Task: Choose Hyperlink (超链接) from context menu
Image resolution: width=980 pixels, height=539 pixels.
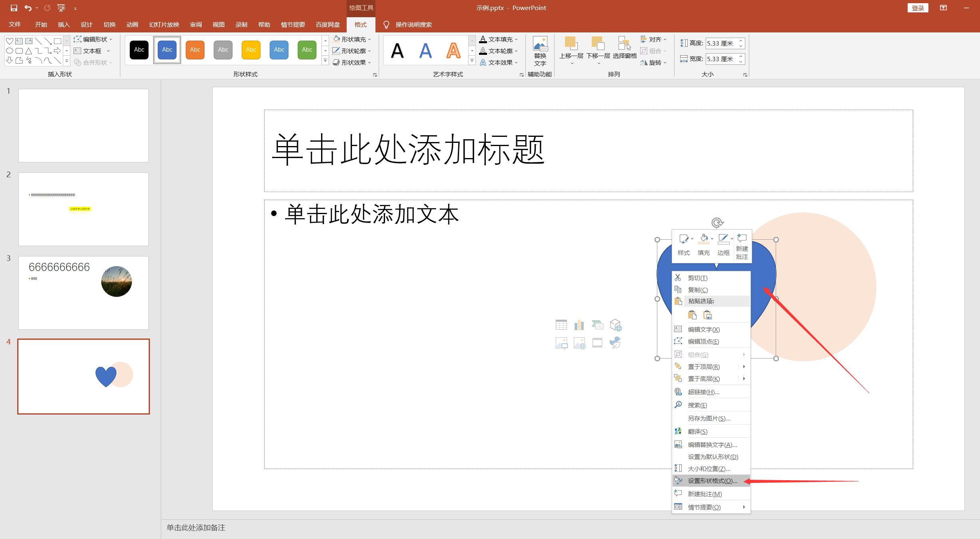Action: [x=711, y=392]
